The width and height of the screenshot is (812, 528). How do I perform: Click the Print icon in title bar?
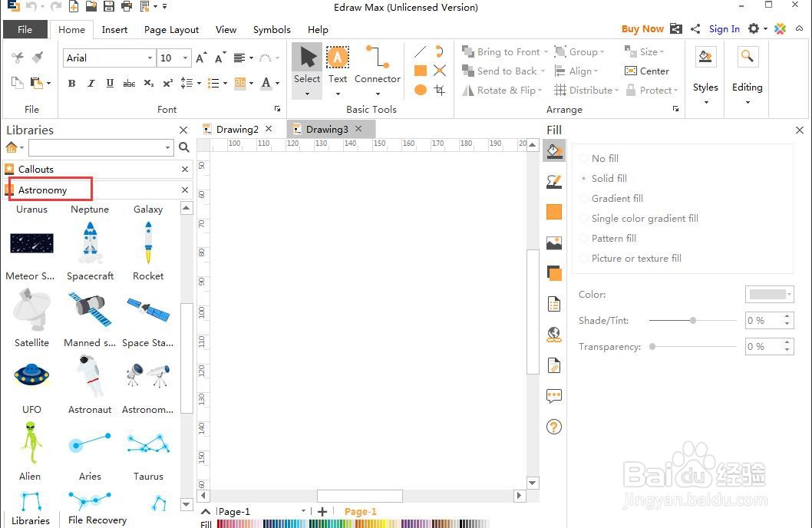(127, 6)
